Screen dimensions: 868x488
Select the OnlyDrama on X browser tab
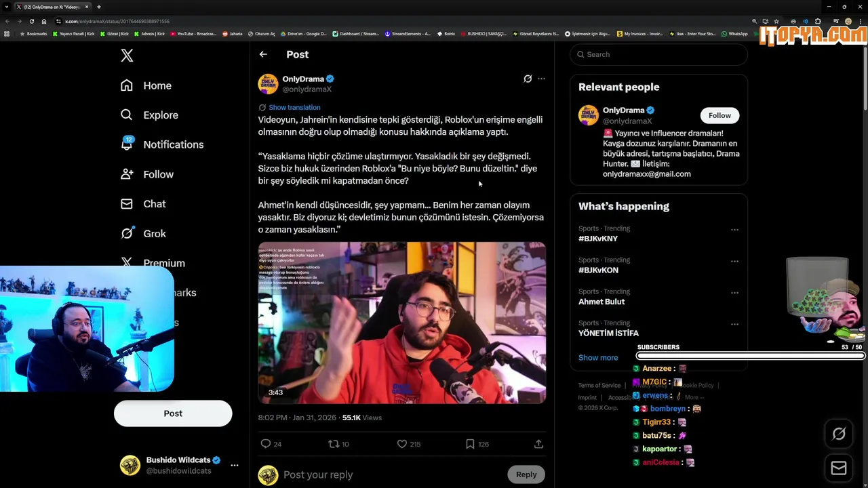click(52, 7)
